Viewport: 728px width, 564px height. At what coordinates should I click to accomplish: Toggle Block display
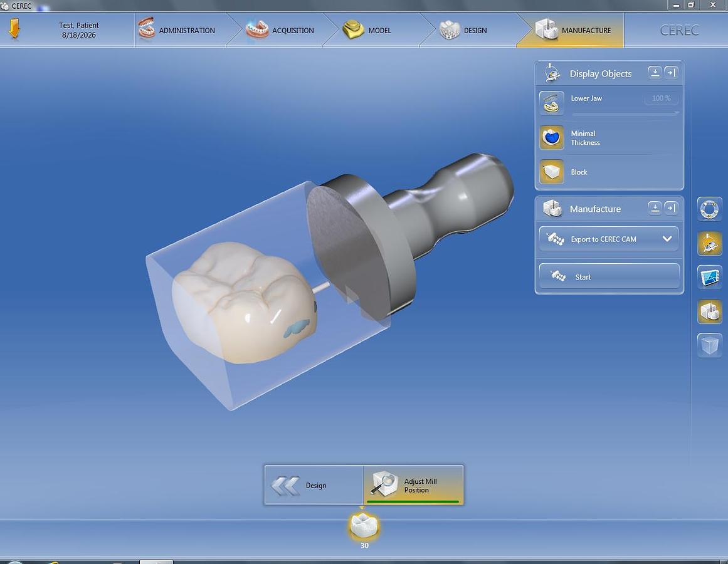(552, 172)
